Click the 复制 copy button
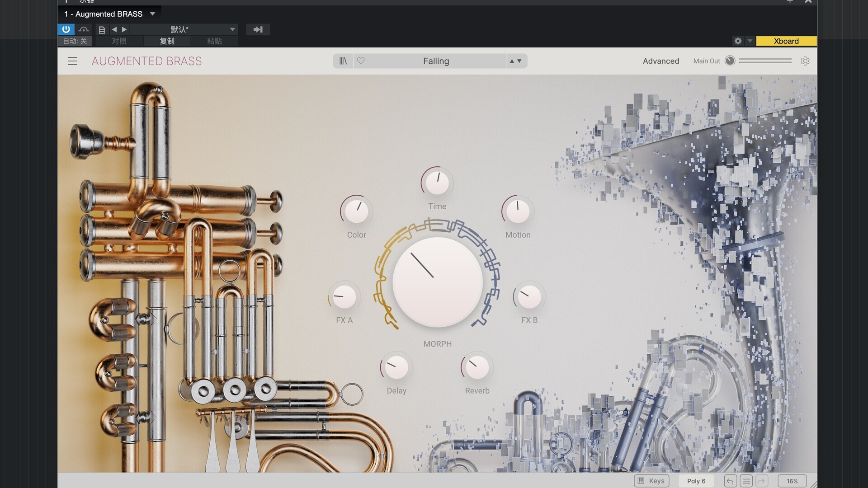 tap(167, 41)
